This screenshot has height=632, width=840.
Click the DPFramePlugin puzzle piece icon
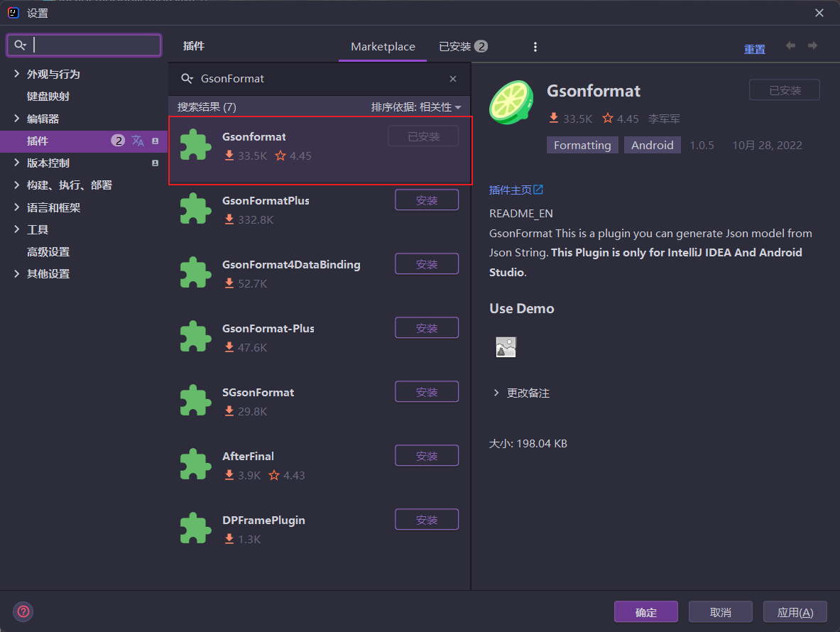195,528
